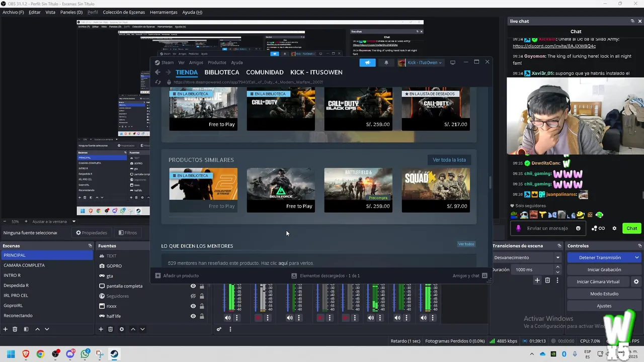Hide the half life source
Image resolution: width=644 pixels, height=362 pixels.
193,316
